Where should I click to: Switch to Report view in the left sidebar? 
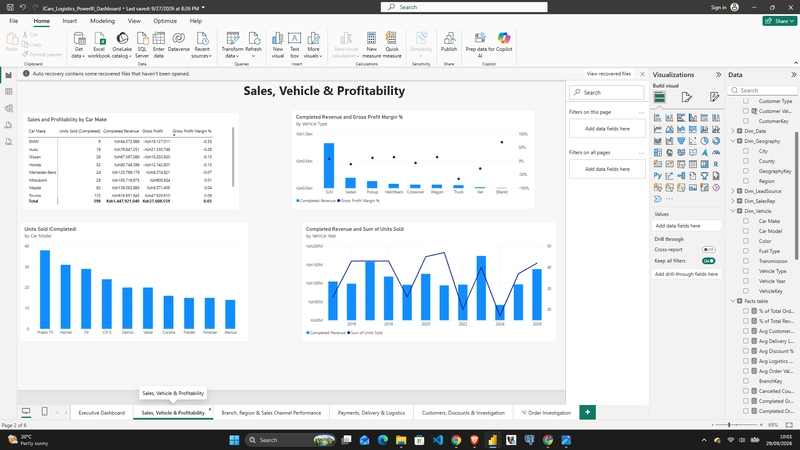(x=8, y=75)
